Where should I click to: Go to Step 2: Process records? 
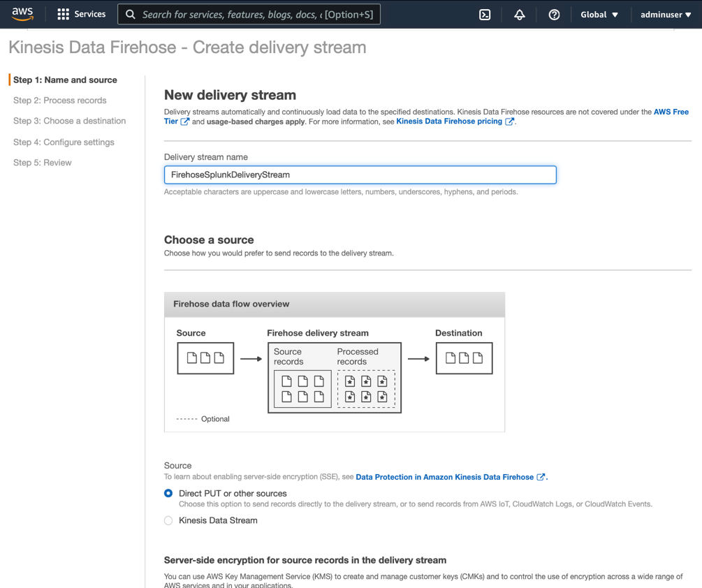(x=60, y=101)
